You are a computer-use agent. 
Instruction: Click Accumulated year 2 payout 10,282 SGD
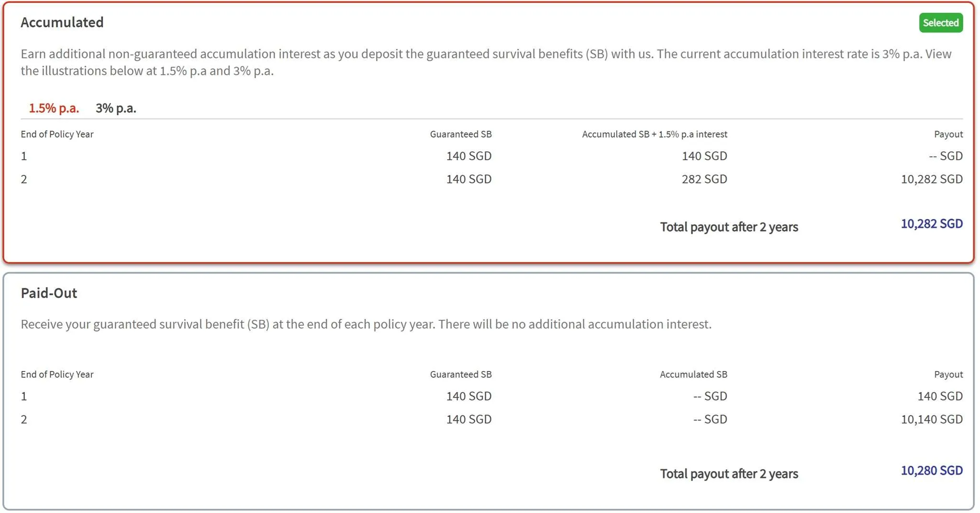pyautogui.click(x=932, y=179)
